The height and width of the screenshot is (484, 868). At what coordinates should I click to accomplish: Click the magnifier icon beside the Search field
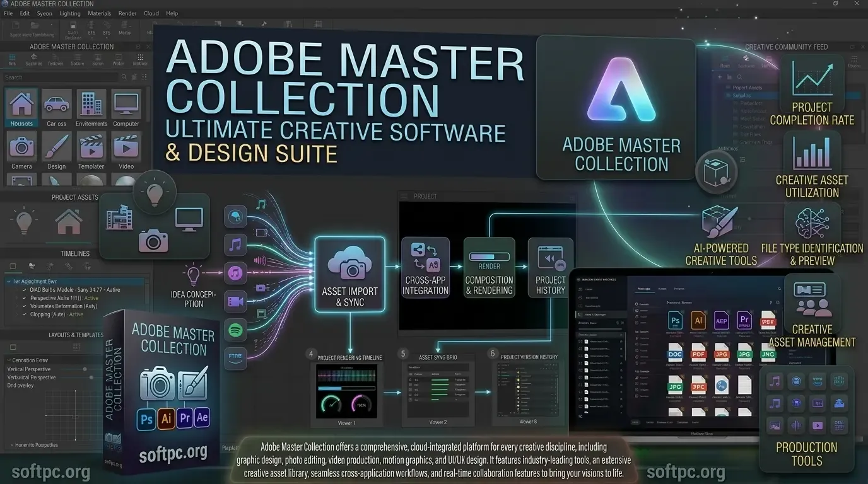click(x=124, y=77)
